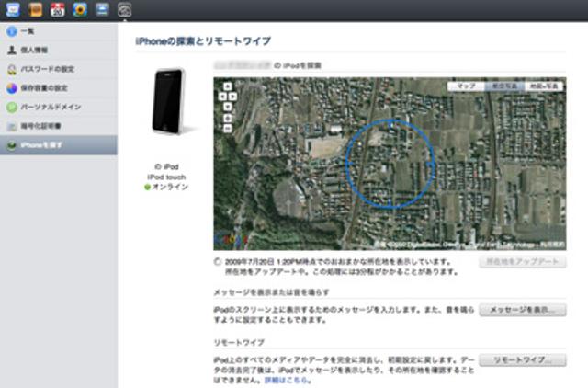The height and width of the screenshot is (388, 588).
Task: Select 一覧 summary in sidebar
Action: click(59, 31)
